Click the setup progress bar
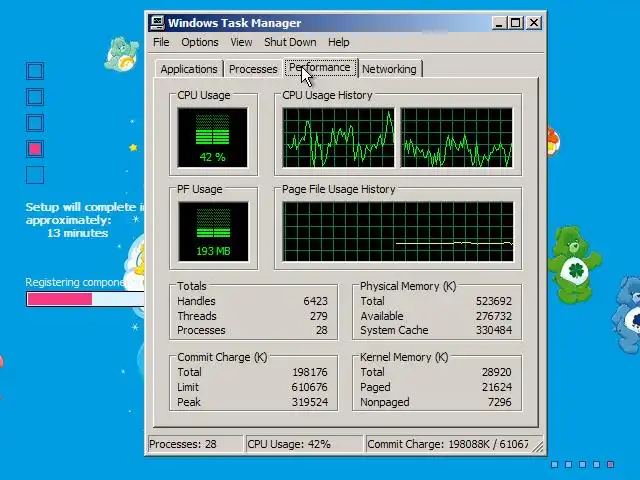This screenshot has width=640, height=480. click(x=85, y=299)
